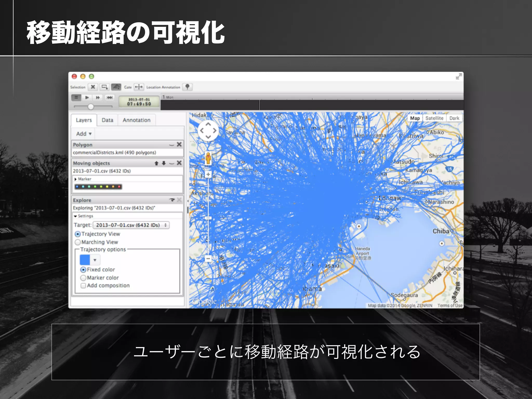Click the blue trajectory color swatch
The height and width of the screenshot is (399, 532).
click(x=85, y=260)
